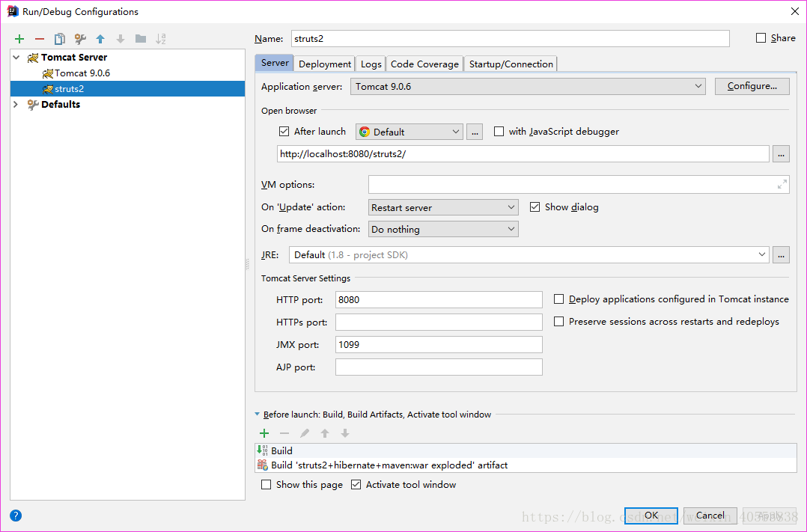Expand the Defaults tree node
Image resolution: width=807 pixels, height=532 pixels.
tap(16, 104)
